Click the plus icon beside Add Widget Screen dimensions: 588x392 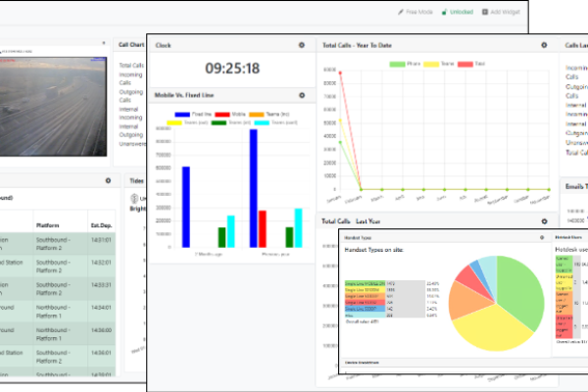pyautogui.click(x=485, y=12)
